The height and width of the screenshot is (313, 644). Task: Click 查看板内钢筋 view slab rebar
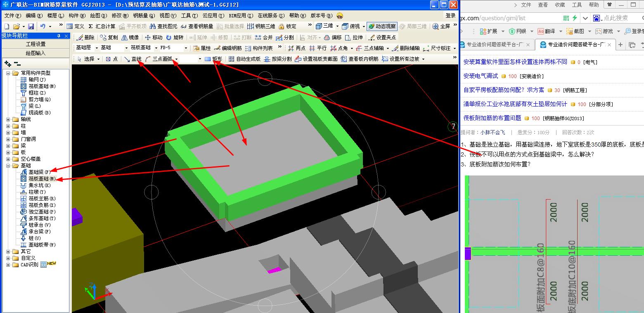click(360, 59)
